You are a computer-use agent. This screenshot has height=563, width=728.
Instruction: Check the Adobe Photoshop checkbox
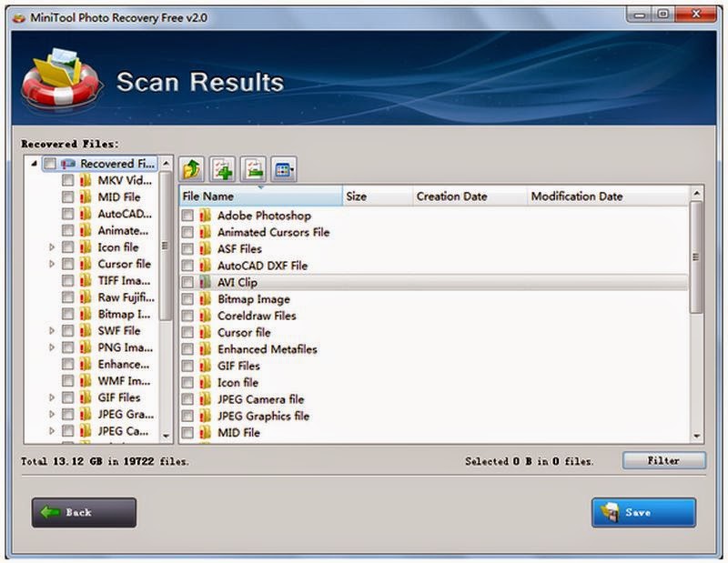point(187,216)
